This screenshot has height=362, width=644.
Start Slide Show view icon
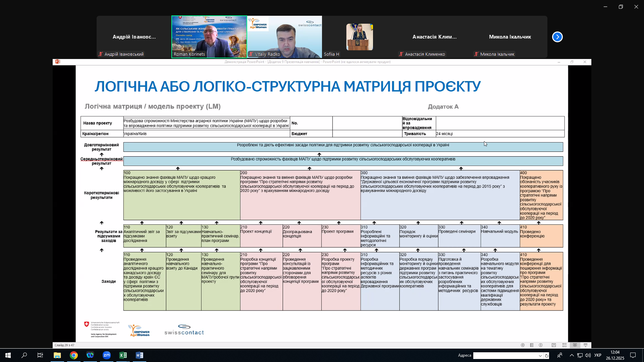586,345
